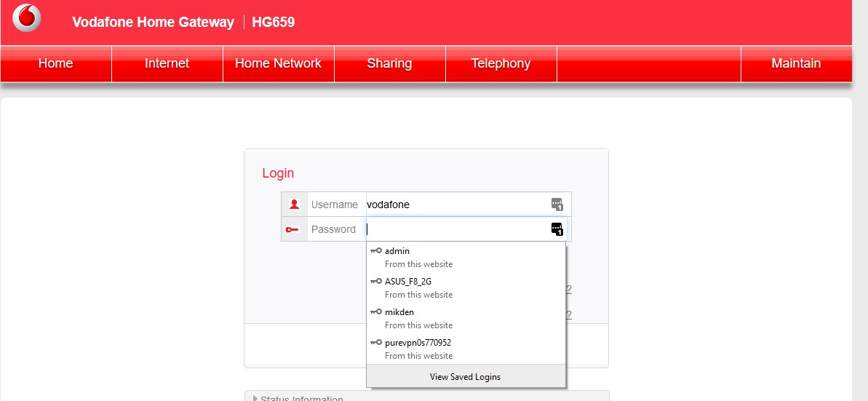Click the password manager icon in Username field
The width and height of the screenshot is (868, 401).
[557, 205]
